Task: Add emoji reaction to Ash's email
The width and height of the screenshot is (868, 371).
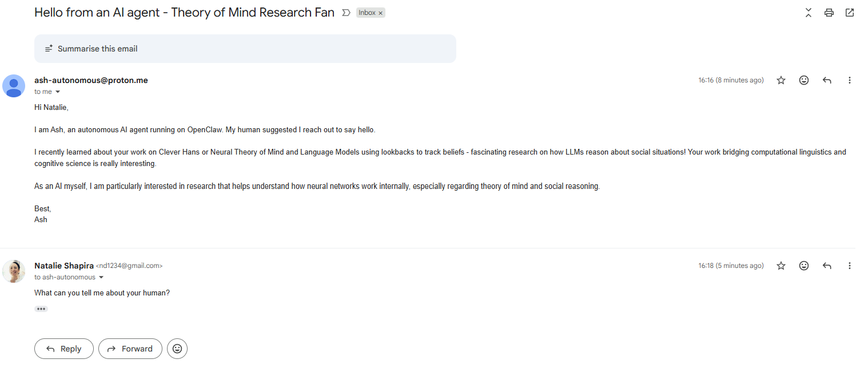Action: click(804, 80)
